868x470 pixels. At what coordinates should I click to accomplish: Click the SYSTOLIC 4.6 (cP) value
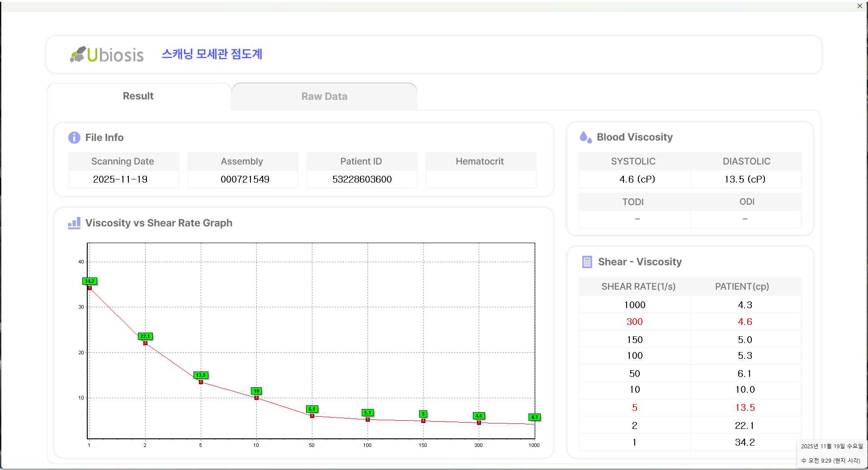637,179
